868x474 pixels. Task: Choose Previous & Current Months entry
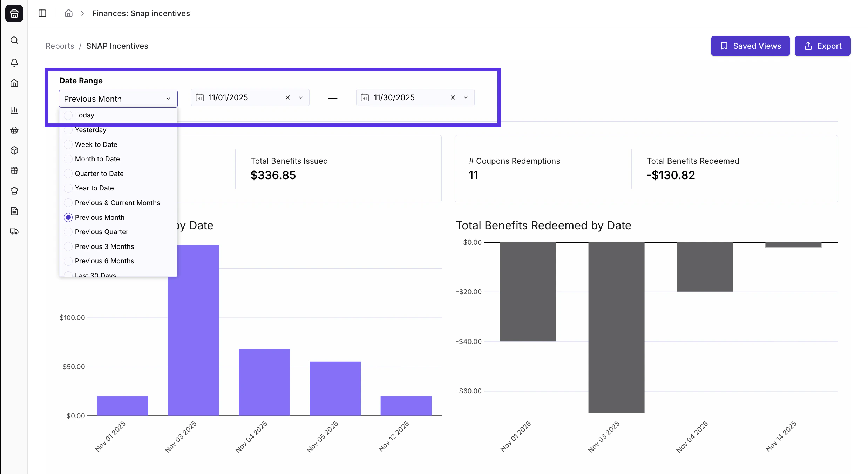pos(117,203)
